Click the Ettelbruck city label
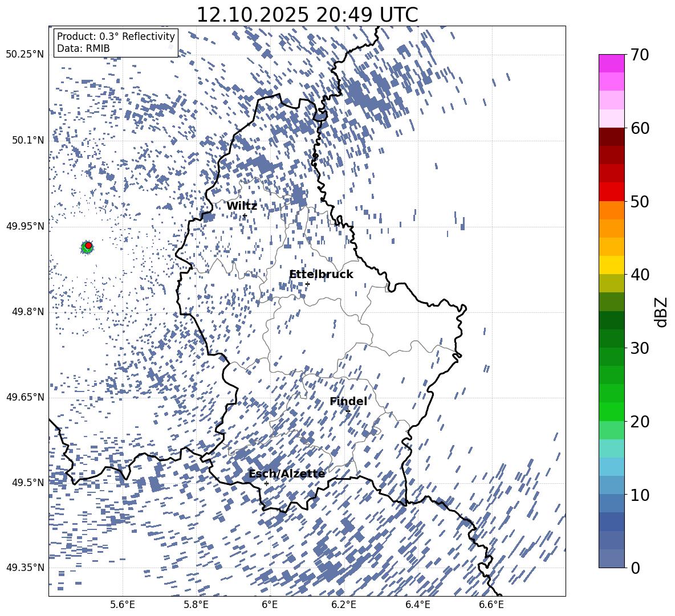675x616 pixels. pyautogui.click(x=321, y=275)
